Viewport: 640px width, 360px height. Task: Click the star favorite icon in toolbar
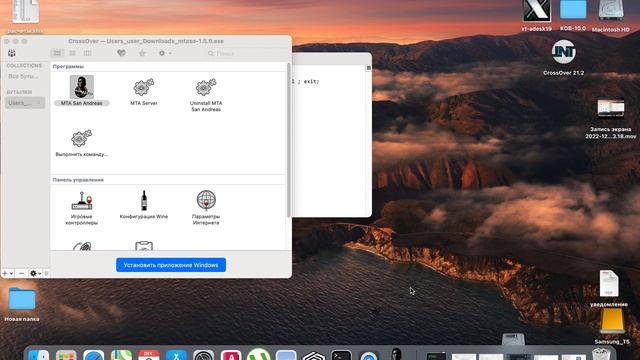[142, 53]
